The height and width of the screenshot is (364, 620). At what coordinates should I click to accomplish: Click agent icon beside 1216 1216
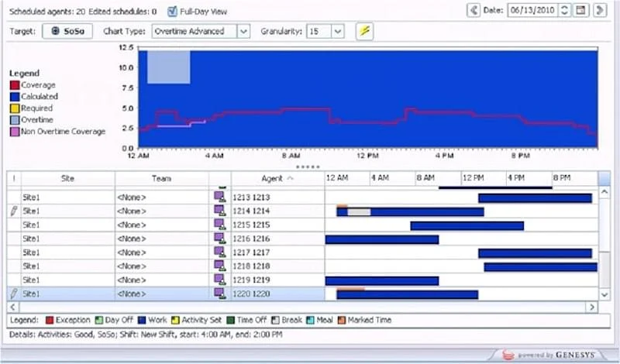point(220,239)
